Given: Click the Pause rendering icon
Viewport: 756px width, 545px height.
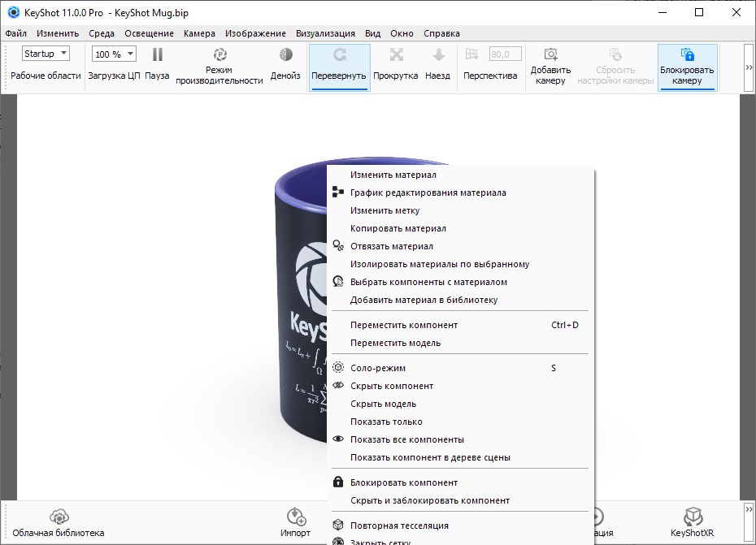Looking at the screenshot, I should [158, 55].
